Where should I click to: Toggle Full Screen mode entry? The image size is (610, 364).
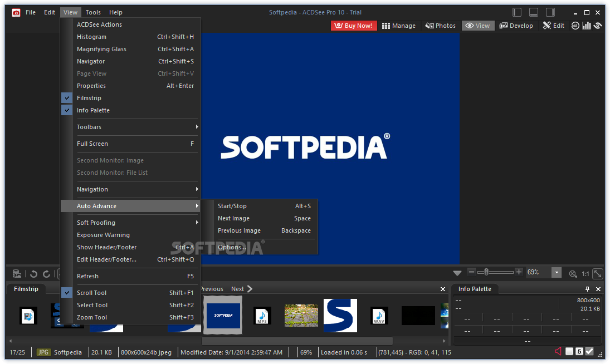[x=130, y=144]
